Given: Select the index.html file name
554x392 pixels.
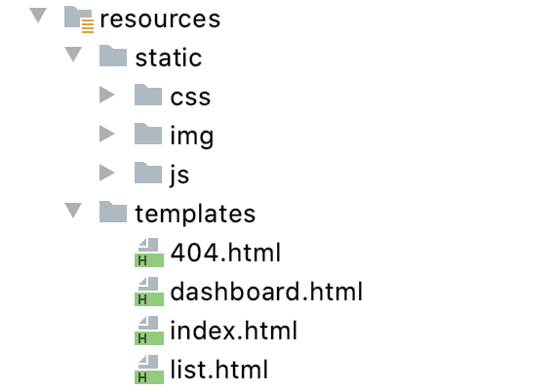Looking at the screenshot, I should click(233, 331).
